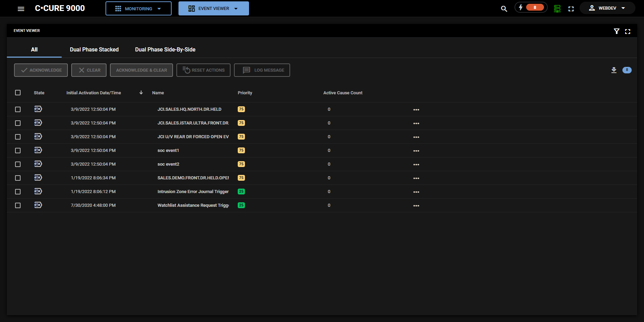Click the ACKNOWLEDGE & CLEAR button
Image resolution: width=644 pixels, height=322 pixels.
pyautogui.click(x=141, y=70)
